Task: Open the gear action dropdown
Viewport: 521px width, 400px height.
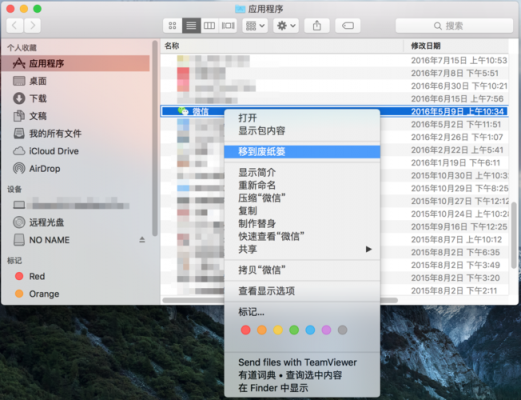Action: 286,26
